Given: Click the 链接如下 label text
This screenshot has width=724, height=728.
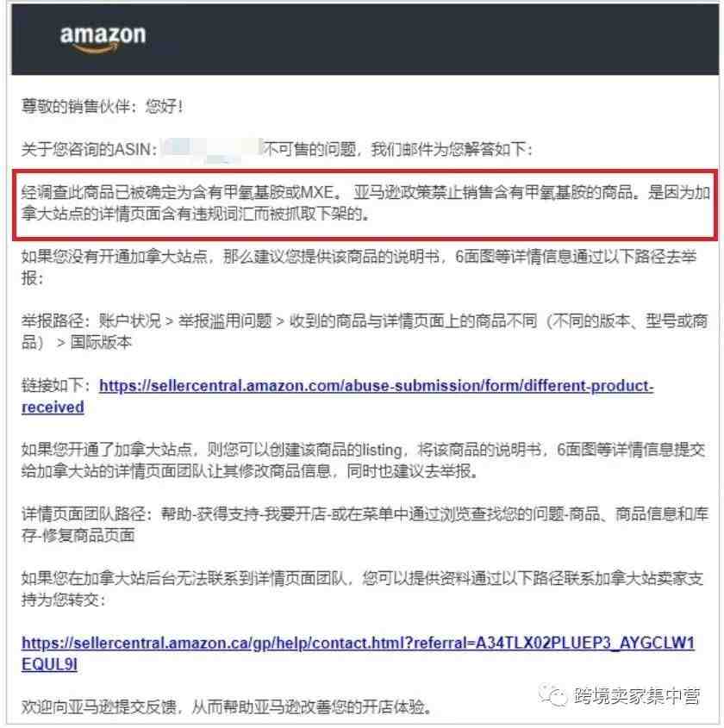Looking at the screenshot, I should pyautogui.click(x=58, y=385).
